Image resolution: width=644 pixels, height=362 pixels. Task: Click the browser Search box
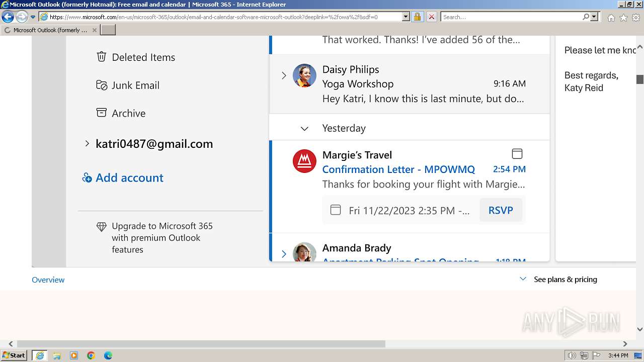click(x=511, y=17)
